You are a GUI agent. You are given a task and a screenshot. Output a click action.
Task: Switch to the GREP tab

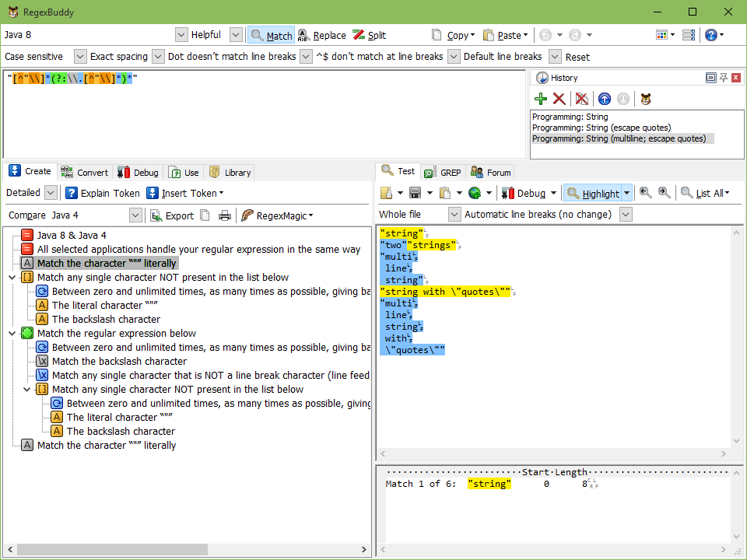pyautogui.click(x=443, y=173)
